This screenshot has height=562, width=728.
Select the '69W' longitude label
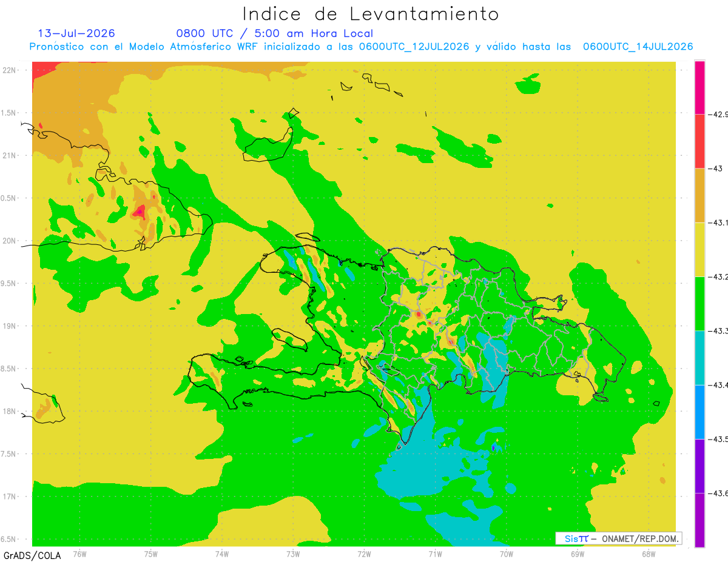(x=578, y=553)
